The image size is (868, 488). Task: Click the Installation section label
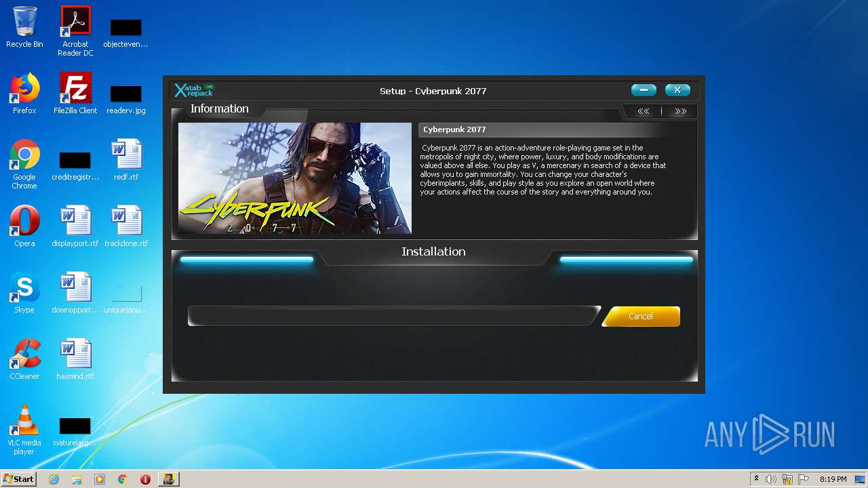[x=433, y=251]
